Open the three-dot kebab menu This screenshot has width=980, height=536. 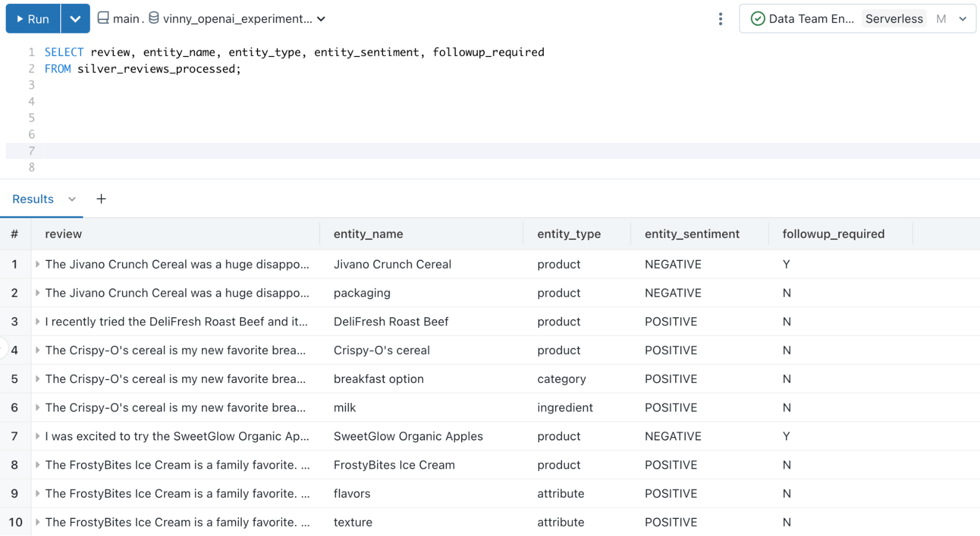(x=720, y=19)
